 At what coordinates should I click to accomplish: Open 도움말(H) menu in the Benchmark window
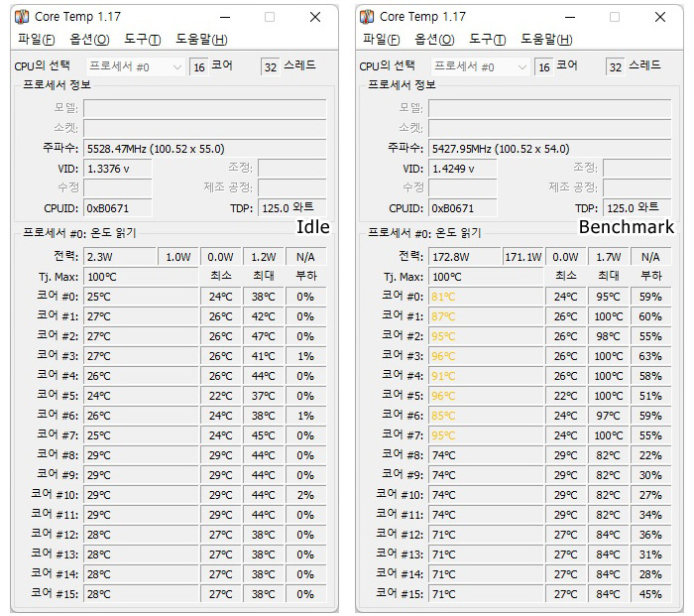click(x=546, y=40)
